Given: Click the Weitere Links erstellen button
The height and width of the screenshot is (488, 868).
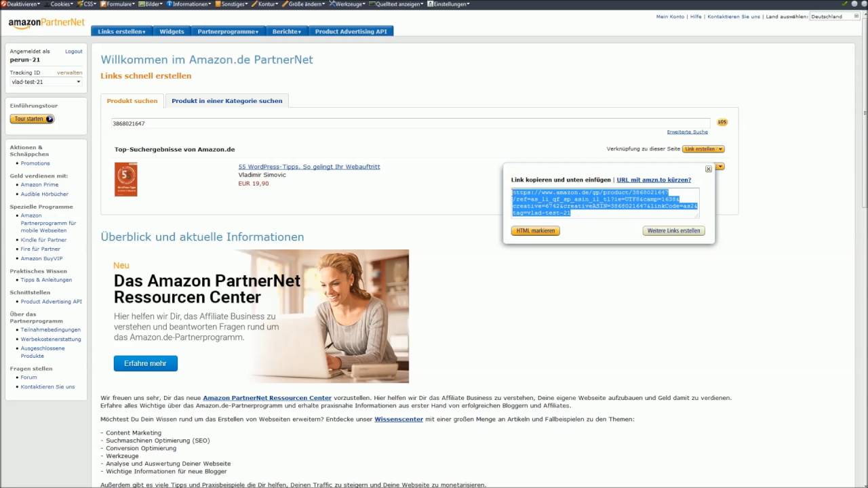Looking at the screenshot, I should 673,231.
